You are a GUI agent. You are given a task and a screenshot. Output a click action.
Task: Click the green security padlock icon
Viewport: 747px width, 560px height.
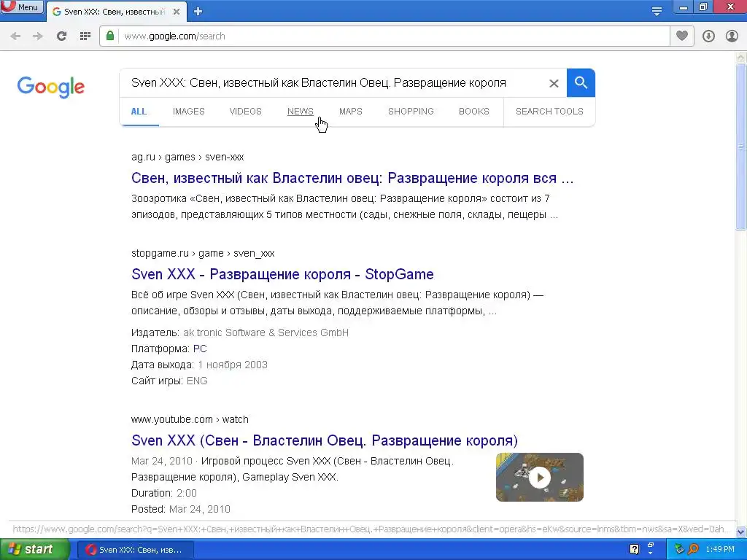(x=110, y=36)
